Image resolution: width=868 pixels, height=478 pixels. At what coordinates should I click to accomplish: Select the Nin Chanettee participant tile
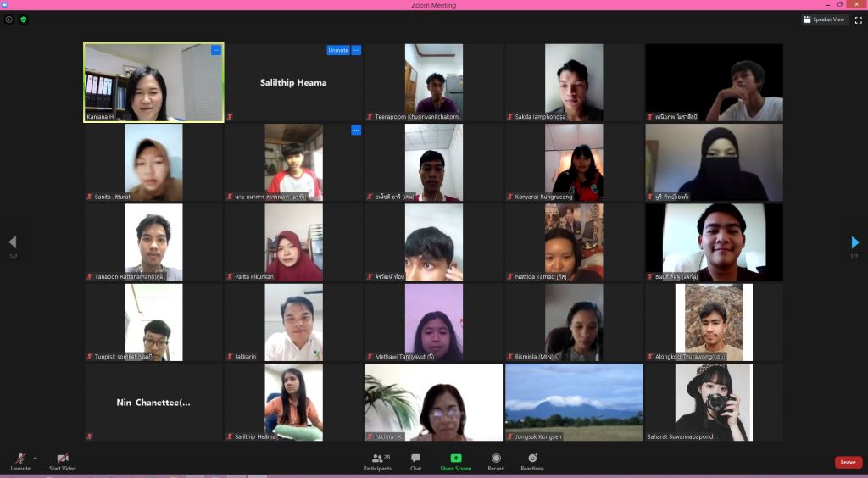click(x=153, y=403)
